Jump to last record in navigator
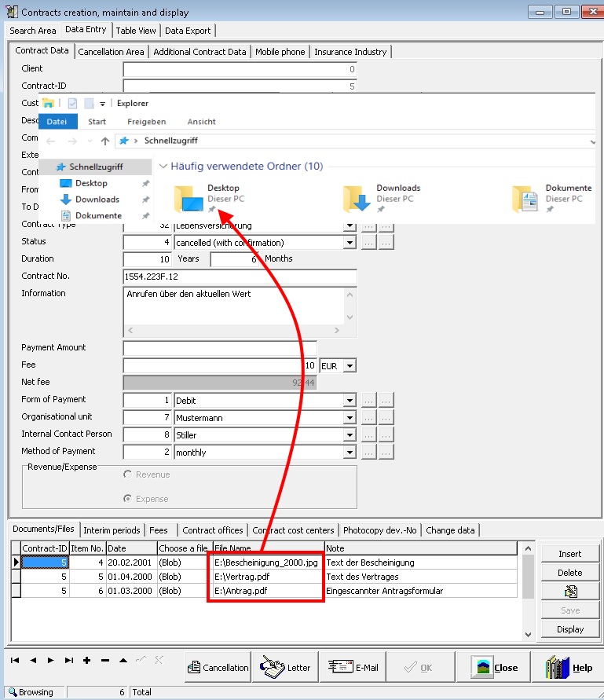Screen dimensions: 604x700 coord(69,660)
